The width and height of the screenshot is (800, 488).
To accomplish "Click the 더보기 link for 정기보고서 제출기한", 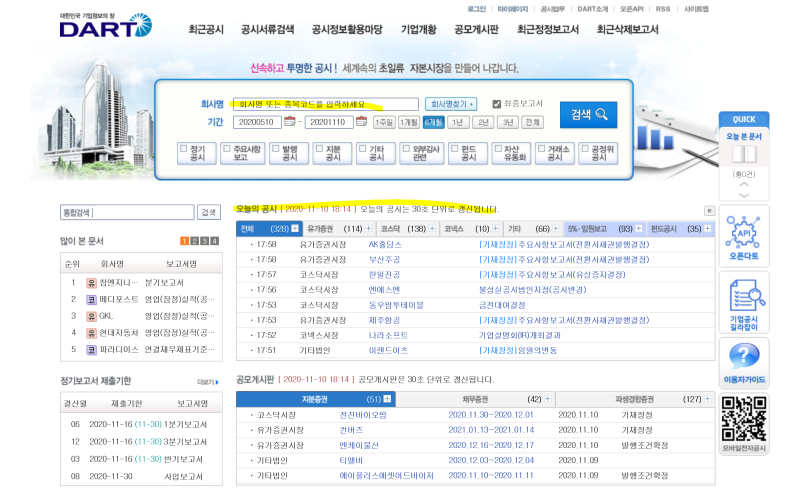I will pos(208,382).
